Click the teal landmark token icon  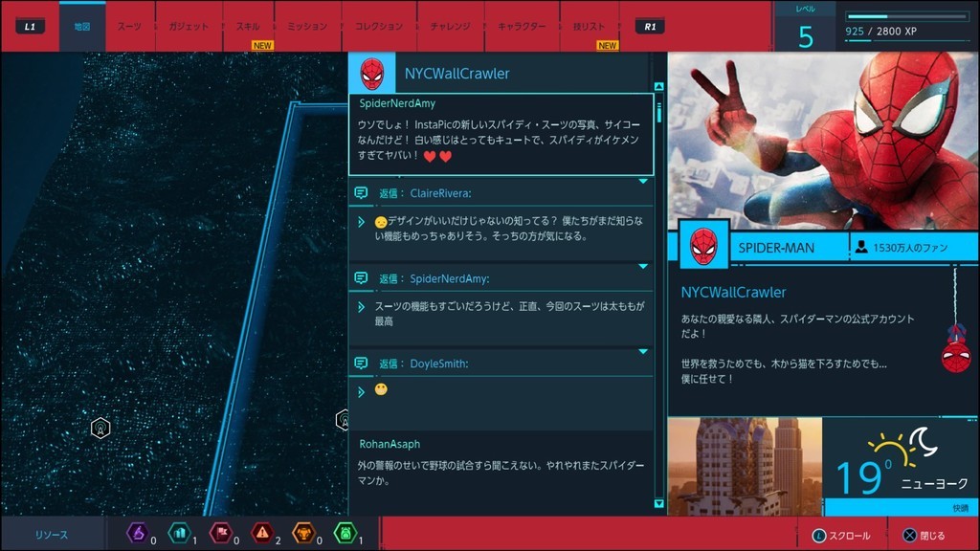(179, 533)
